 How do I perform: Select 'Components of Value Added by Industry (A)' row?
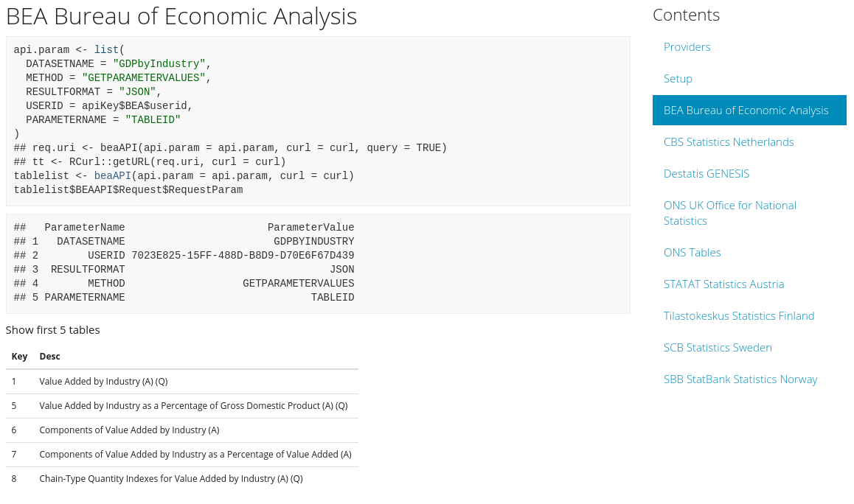click(182, 430)
